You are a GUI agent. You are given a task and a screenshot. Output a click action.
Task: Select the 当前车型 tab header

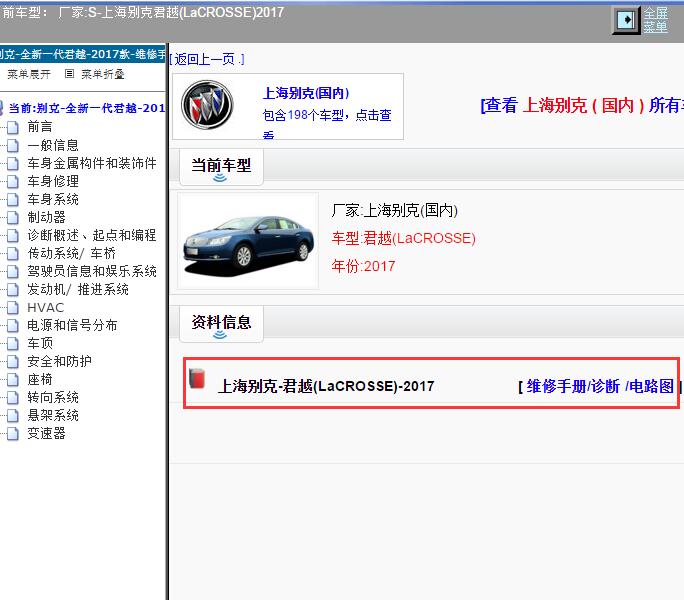tap(221, 166)
